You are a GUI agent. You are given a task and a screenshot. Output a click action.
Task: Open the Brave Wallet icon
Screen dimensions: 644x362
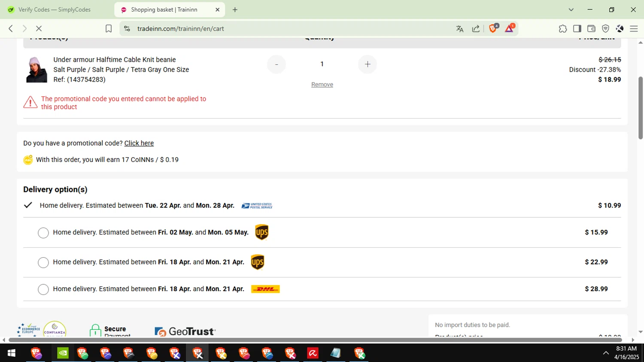[x=591, y=29]
